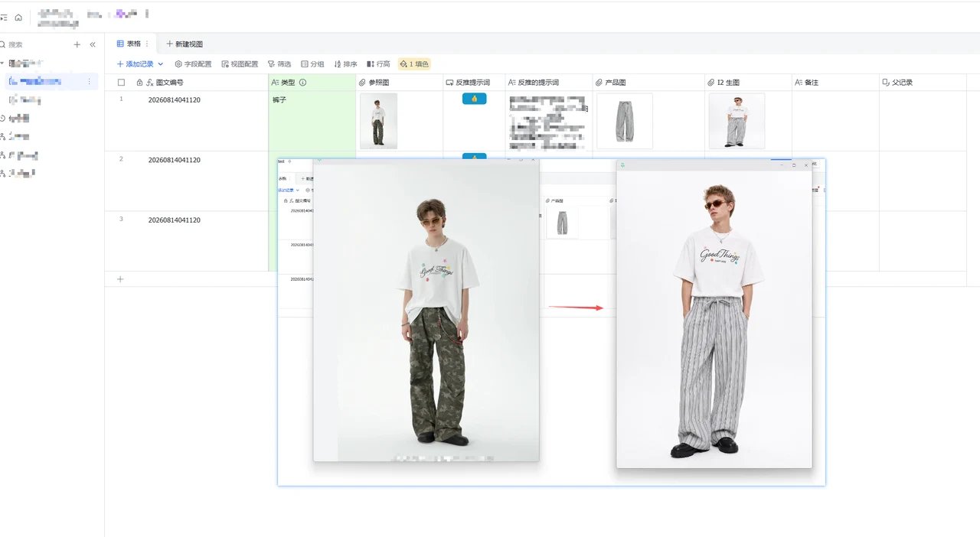This screenshot has height=537, width=980.
Task: Open the I2 生图 thumbnail in row 1
Action: [x=737, y=121]
